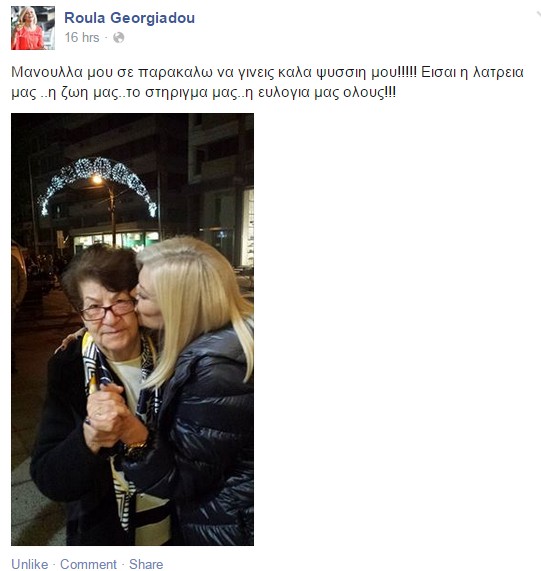Open Roula Georgiadou's profile picture
Screen dimensions: 541x571
coord(33,28)
